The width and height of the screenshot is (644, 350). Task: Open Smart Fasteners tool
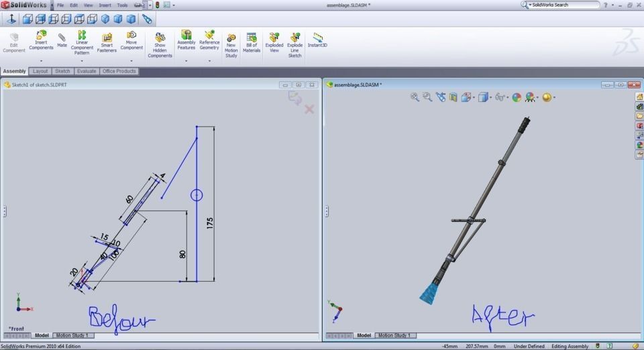(x=107, y=43)
